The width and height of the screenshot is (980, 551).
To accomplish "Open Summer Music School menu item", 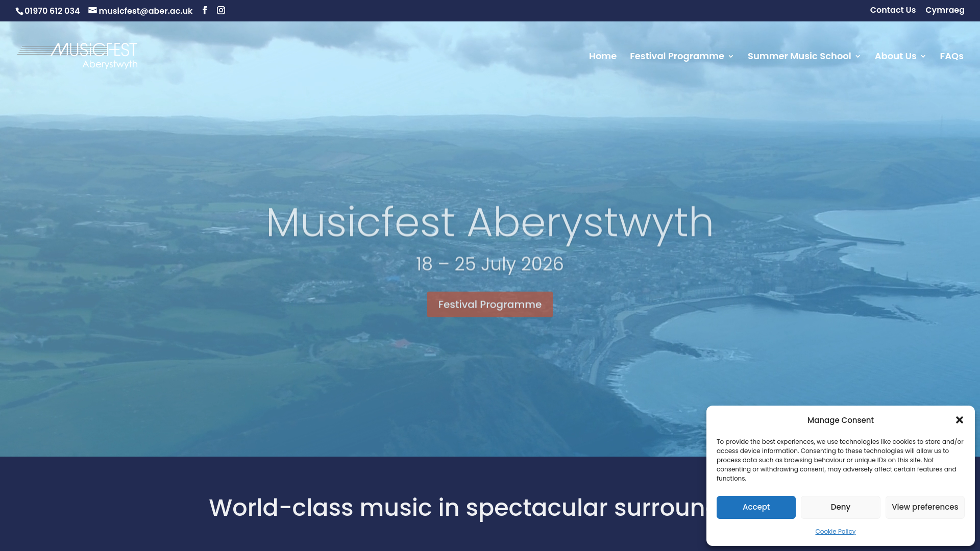I will [x=799, y=56].
